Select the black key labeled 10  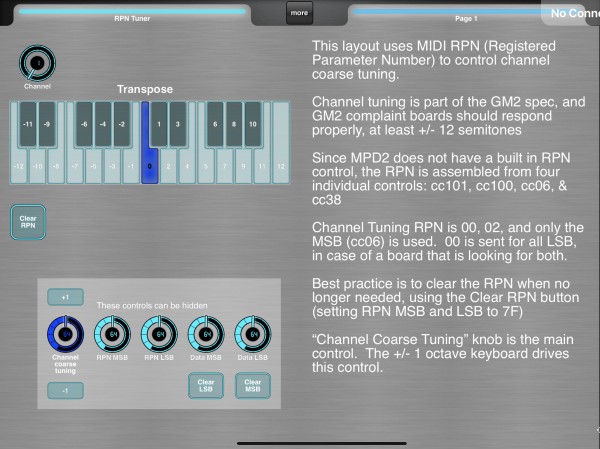tap(253, 124)
